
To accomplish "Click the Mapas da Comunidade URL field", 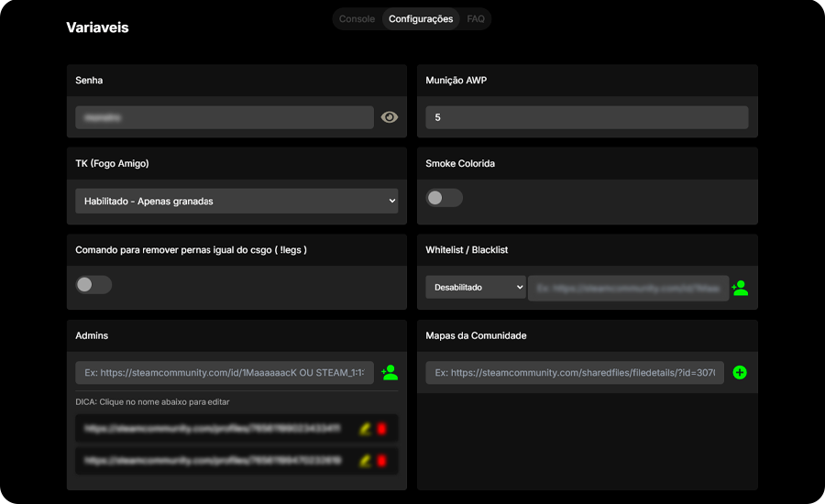I will 575,373.
